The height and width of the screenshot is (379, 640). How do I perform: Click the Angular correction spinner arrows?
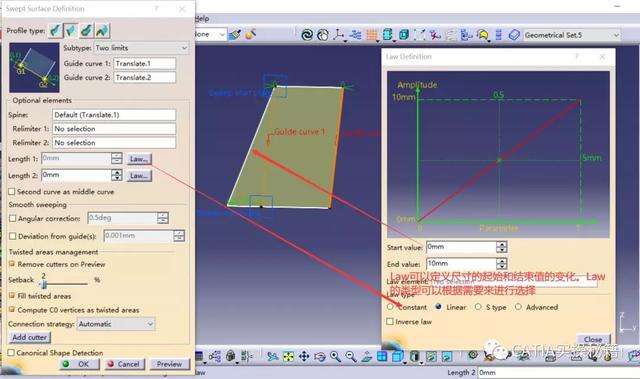coord(163,218)
